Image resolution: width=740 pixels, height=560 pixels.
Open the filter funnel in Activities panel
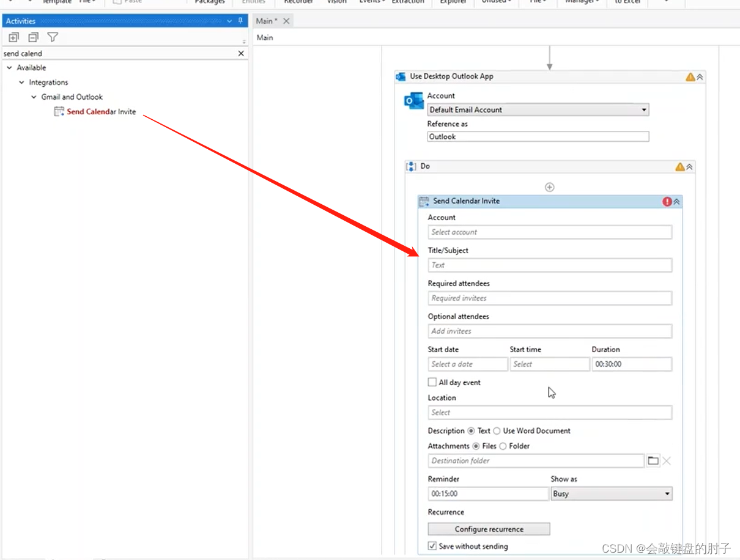pos(53,37)
